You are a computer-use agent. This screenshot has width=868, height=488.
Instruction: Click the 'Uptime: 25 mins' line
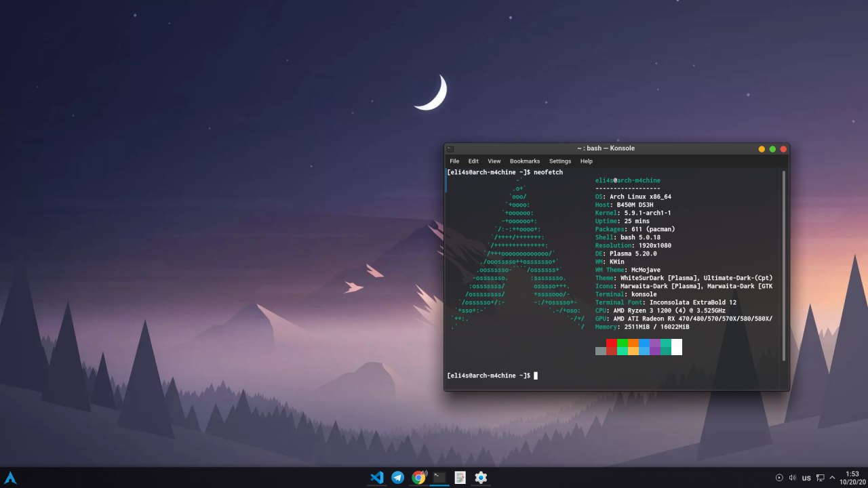[623, 221]
